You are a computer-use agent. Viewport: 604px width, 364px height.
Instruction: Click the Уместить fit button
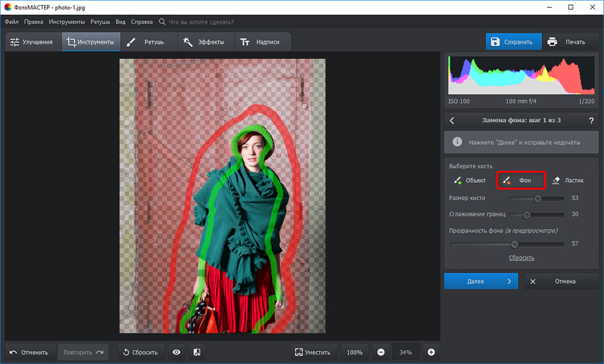[313, 352]
